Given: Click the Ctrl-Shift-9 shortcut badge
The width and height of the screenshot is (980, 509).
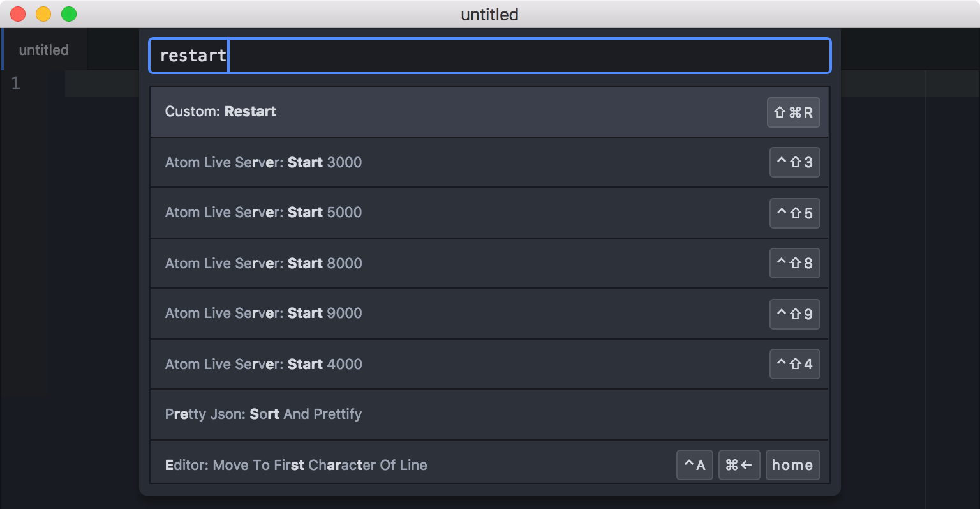Looking at the screenshot, I should coord(794,314).
